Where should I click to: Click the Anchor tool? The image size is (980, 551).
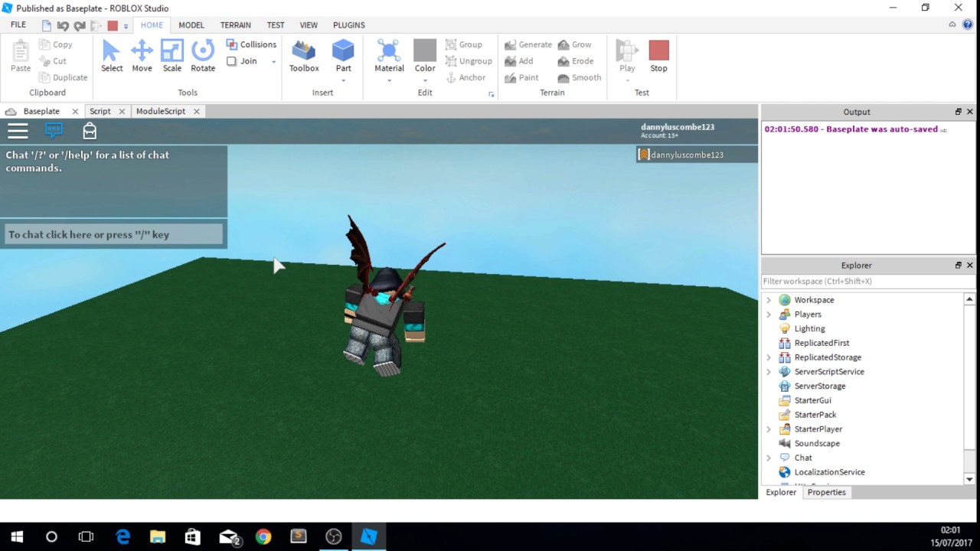click(x=465, y=77)
